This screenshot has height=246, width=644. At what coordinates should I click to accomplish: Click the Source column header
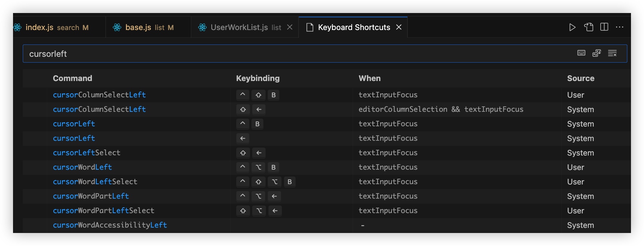(580, 79)
